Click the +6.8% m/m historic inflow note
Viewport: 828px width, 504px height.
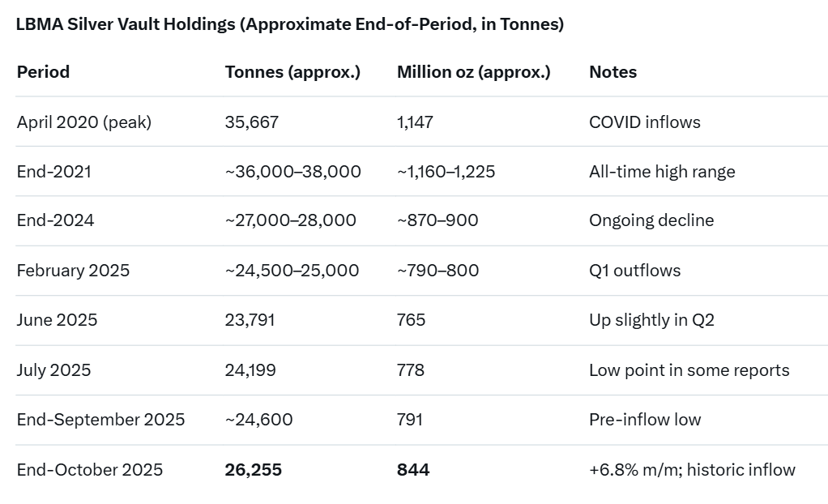[x=692, y=470]
